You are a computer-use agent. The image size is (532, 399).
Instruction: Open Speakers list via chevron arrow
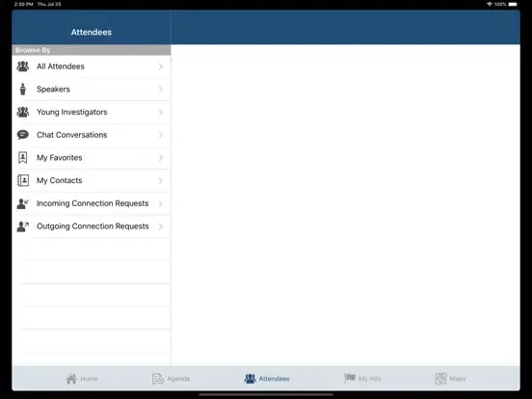click(x=161, y=90)
